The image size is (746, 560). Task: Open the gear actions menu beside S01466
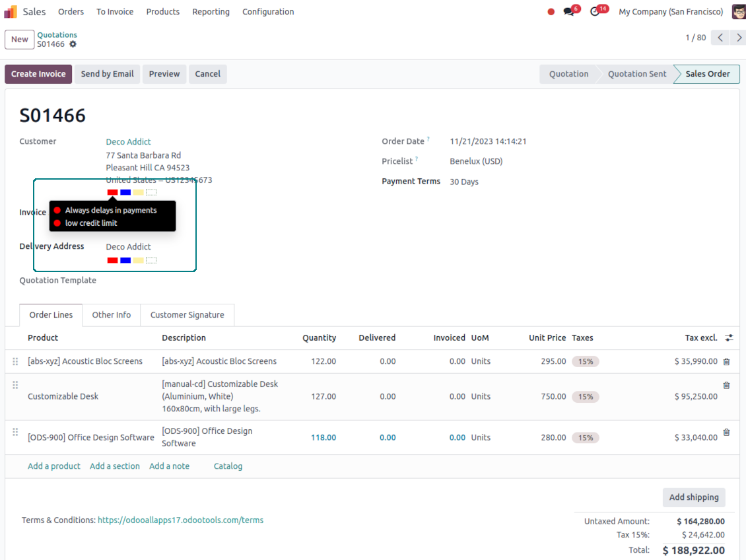coord(73,44)
